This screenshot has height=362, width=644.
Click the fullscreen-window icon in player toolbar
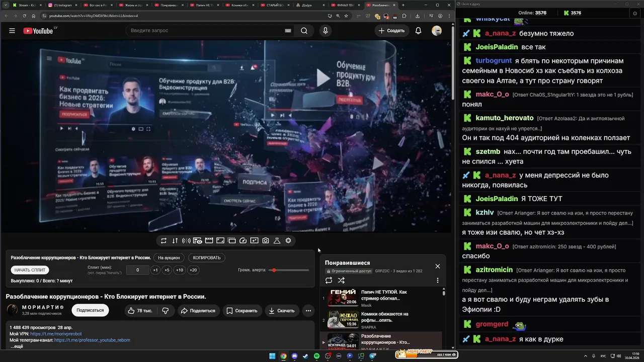pos(220,241)
